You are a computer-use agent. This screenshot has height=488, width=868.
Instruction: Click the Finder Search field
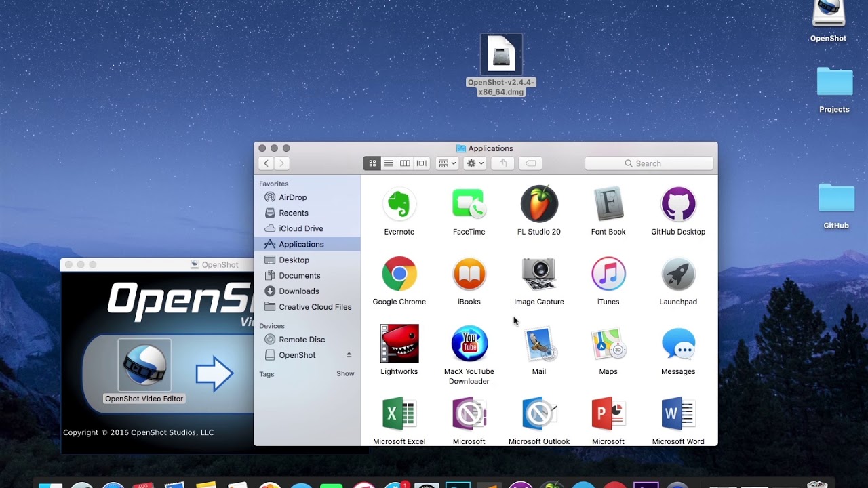click(649, 163)
